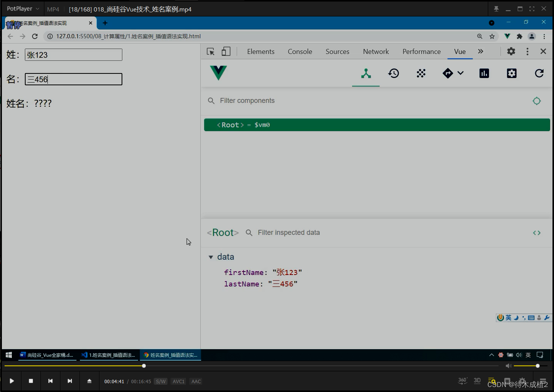
Task: Skip to next file in PotPlayer
Action: click(70, 381)
